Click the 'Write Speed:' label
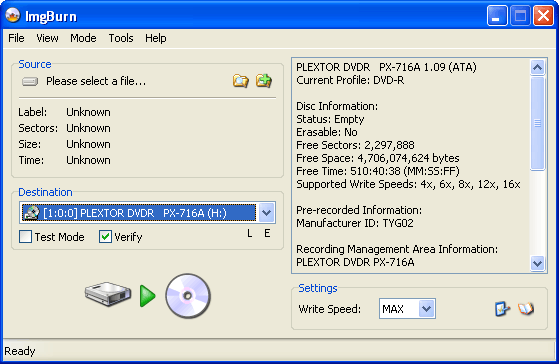This screenshot has width=559, height=364. [329, 309]
